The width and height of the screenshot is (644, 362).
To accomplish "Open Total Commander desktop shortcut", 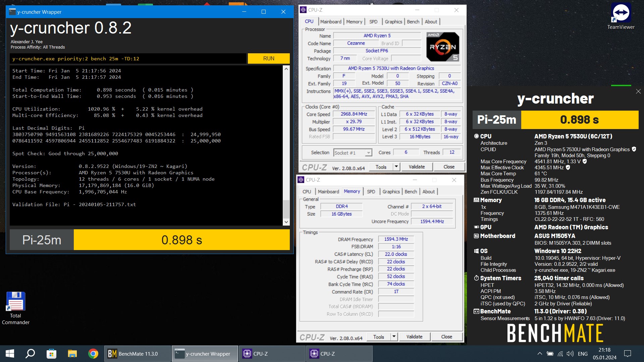I will click(15, 308).
